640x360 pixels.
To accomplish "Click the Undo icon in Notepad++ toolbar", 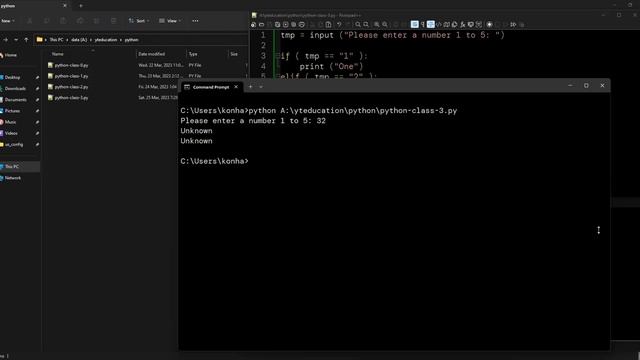I will click(339, 24).
